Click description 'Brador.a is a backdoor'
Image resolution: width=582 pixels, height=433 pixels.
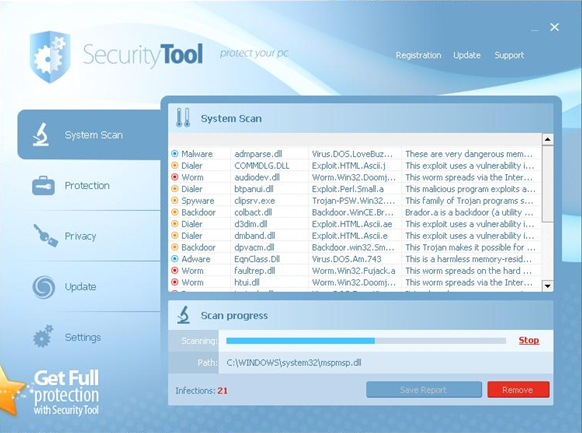point(469,212)
